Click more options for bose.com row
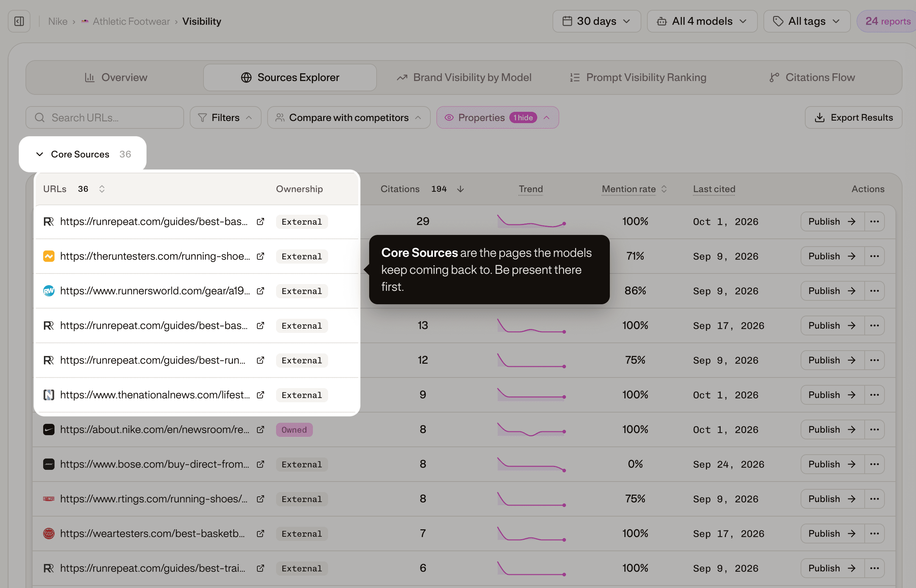916x588 pixels. coord(874,464)
